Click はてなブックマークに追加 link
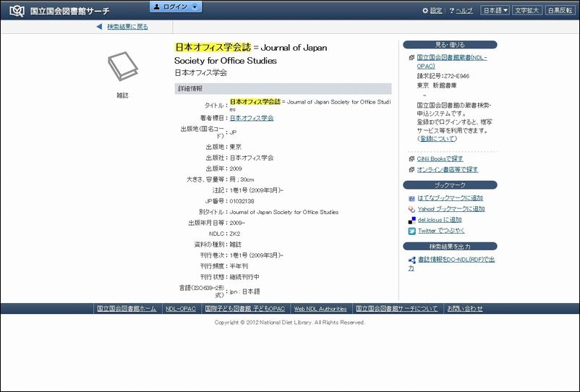This screenshot has height=392, width=580. pos(451,198)
